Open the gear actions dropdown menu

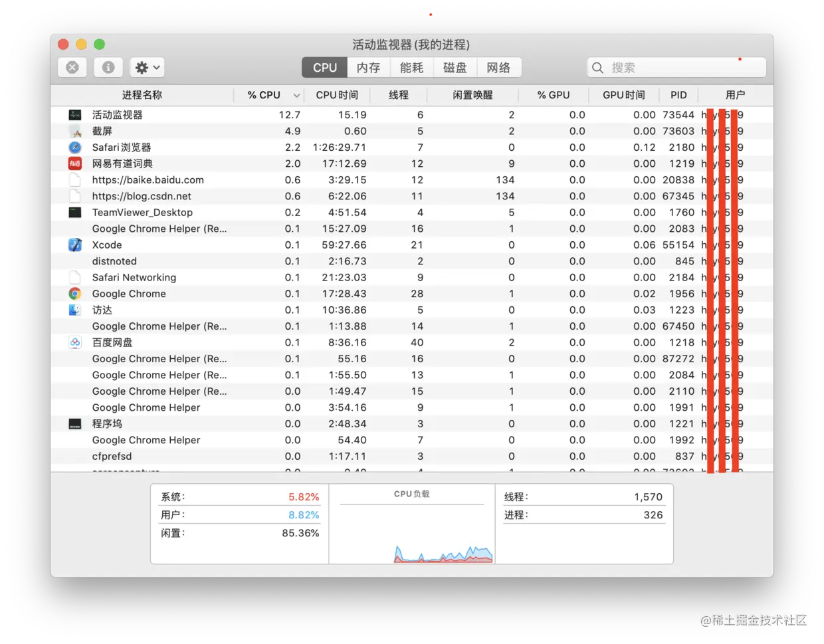point(147,67)
